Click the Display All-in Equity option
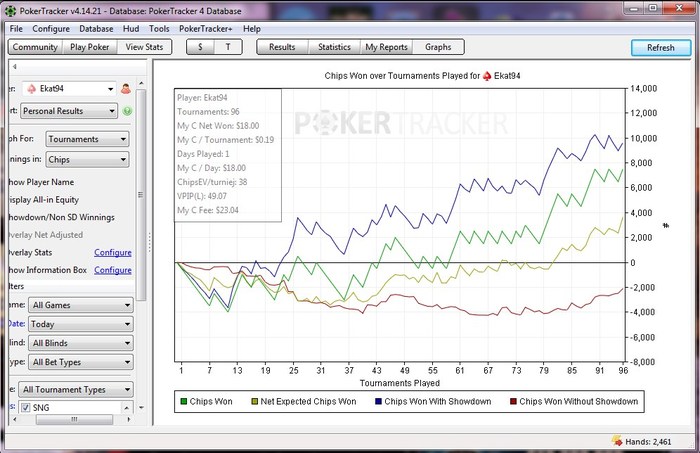 tap(43, 200)
